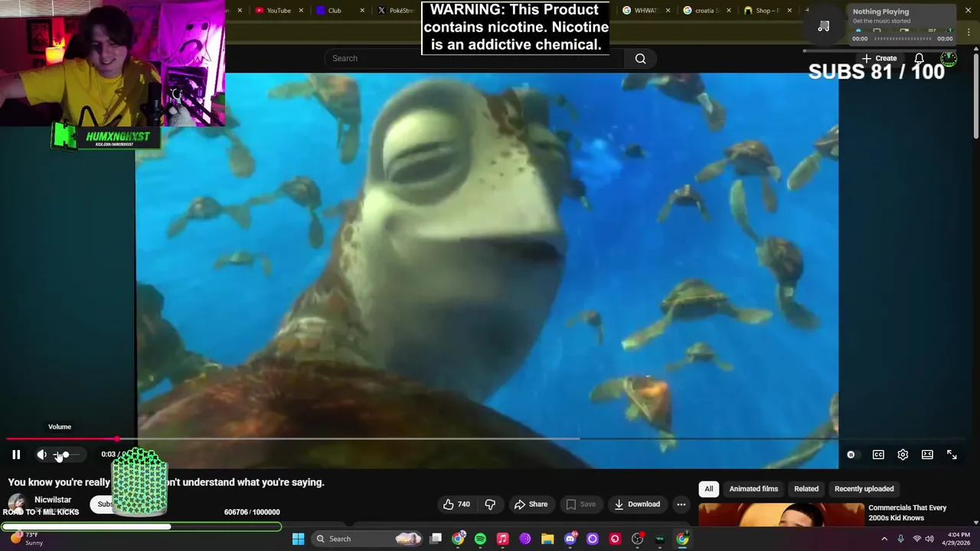Open the system volume tray icon
This screenshot has width=980, height=551.
(x=929, y=539)
